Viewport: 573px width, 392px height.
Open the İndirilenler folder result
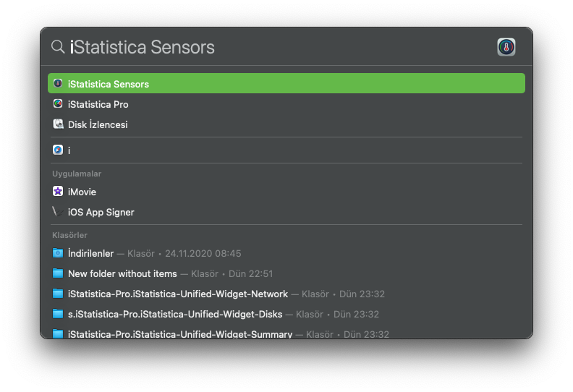(x=91, y=253)
